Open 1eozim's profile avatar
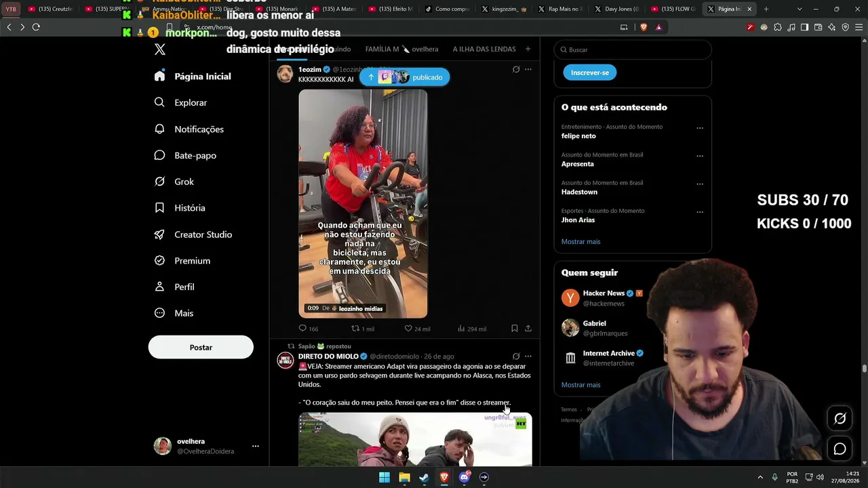 [x=285, y=74]
